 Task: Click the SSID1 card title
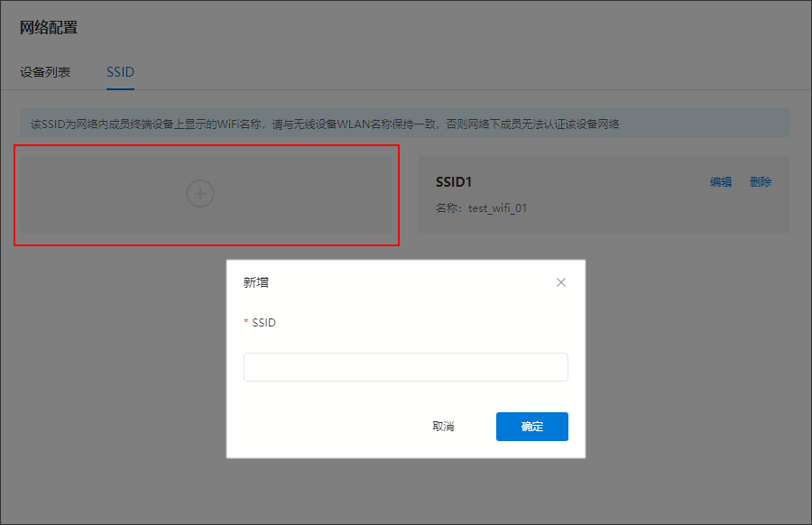(x=454, y=181)
